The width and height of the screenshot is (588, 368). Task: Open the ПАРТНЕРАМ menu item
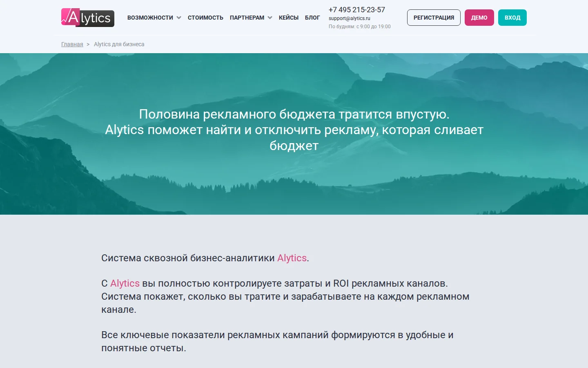pos(247,18)
